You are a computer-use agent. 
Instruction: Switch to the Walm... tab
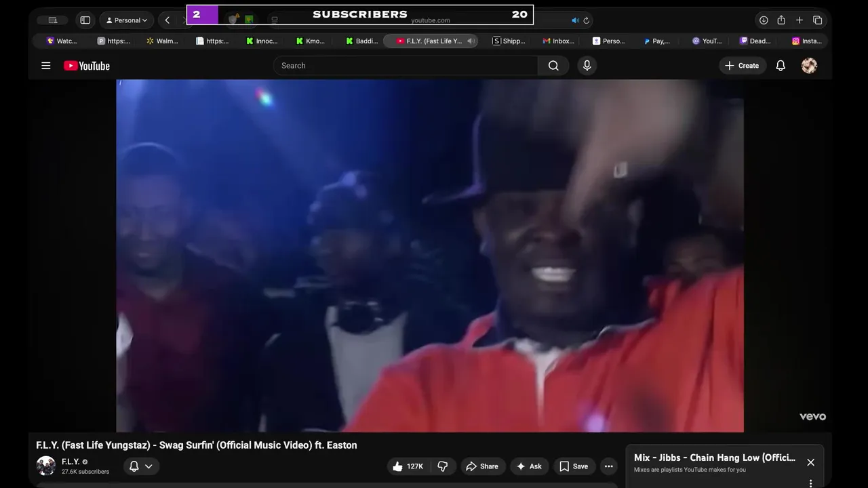click(162, 41)
